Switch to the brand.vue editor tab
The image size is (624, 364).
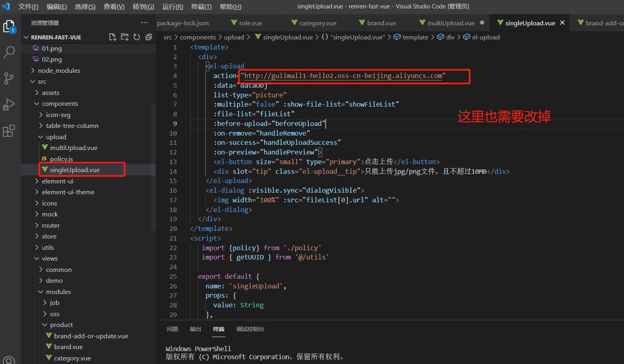pos(381,23)
